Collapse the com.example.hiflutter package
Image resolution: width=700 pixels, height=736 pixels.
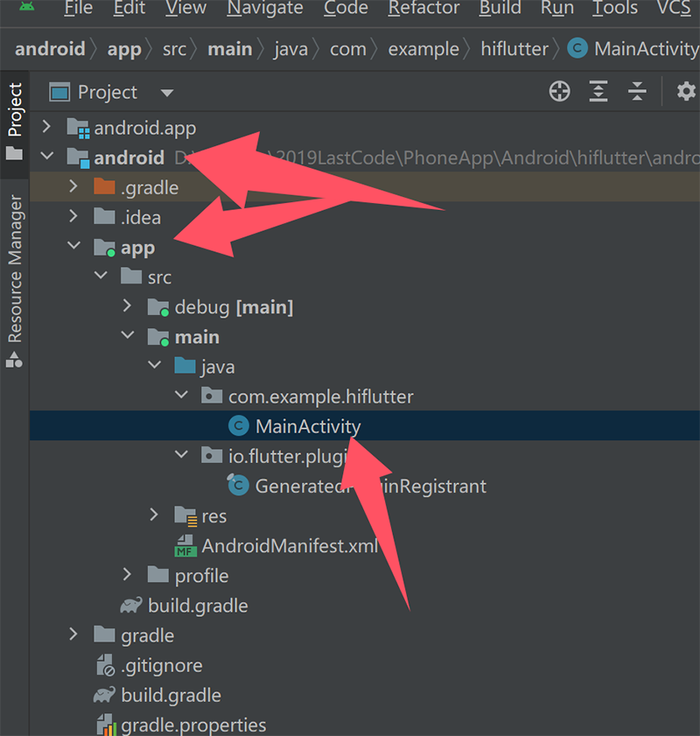(181, 395)
